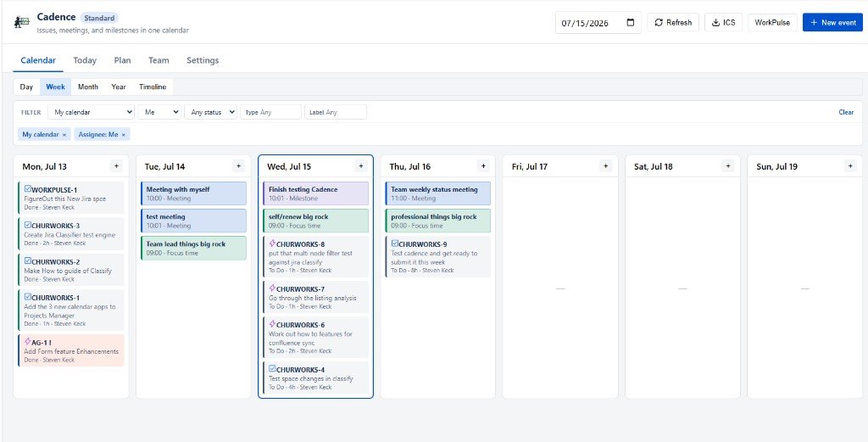Click the CHURWORKS-7 story icon
Screen dimensions: 868x442
click(272, 288)
